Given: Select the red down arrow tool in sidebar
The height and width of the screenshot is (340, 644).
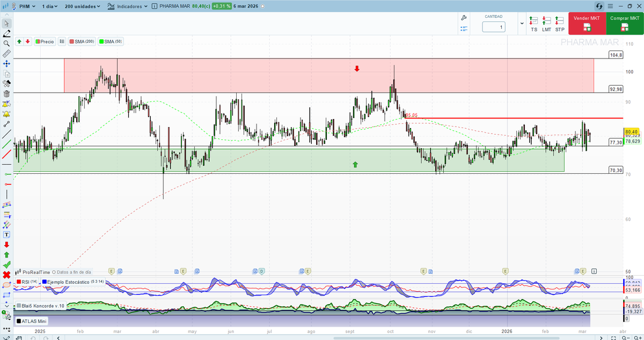Looking at the screenshot, I should click(6, 245).
